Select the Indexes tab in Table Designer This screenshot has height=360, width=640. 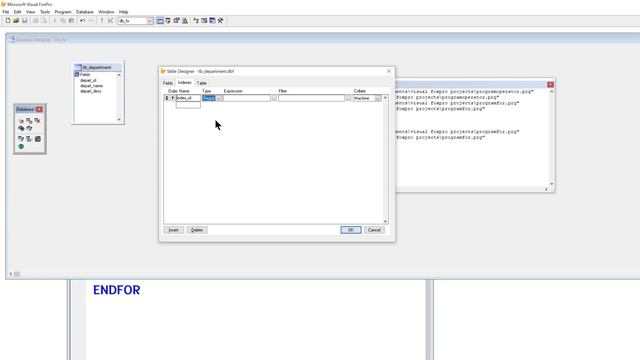pyautogui.click(x=184, y=82)
